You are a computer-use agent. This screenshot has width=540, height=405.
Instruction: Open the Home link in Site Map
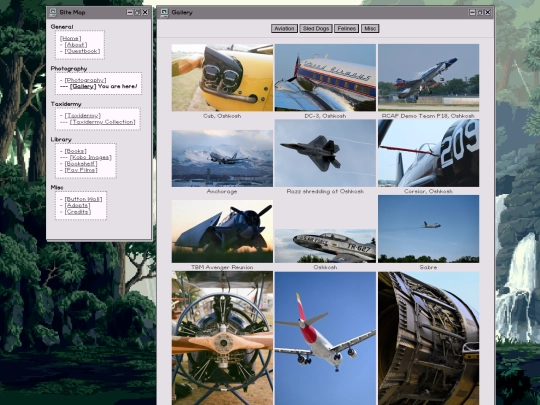[71, 39]
